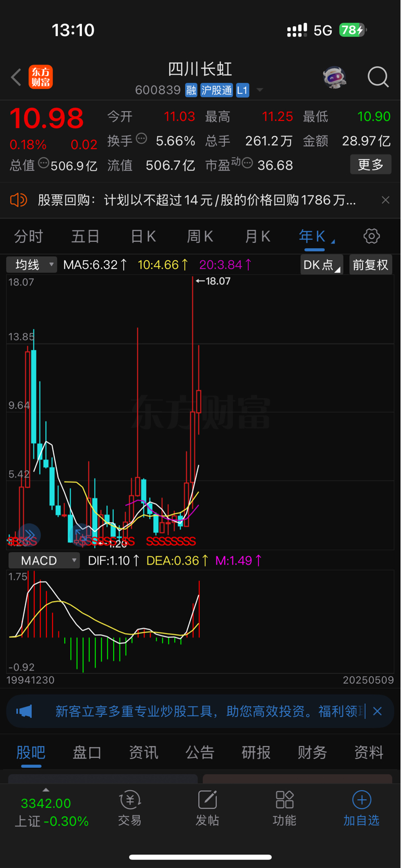Tap the megaphone promo icon
The height and width of the screenshot is (868, 401).
coord(24,711)
